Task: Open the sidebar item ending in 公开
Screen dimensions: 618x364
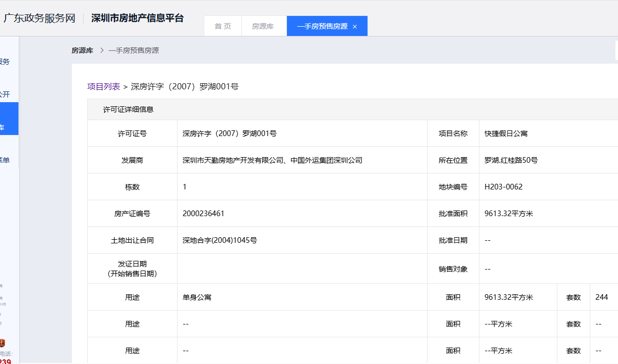Action: (5, 94)
